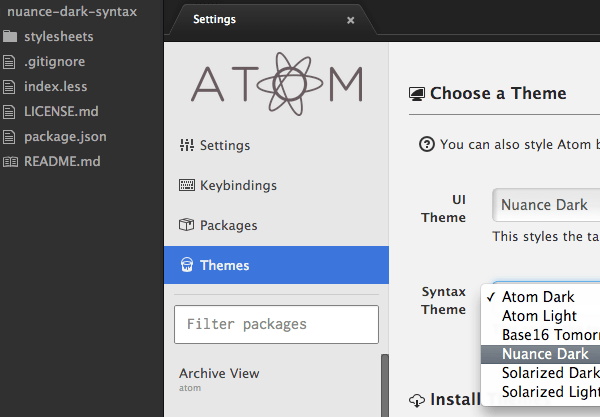Focus the Filter packages input
This screenshot has height=417, width=600.
point(276,324)
